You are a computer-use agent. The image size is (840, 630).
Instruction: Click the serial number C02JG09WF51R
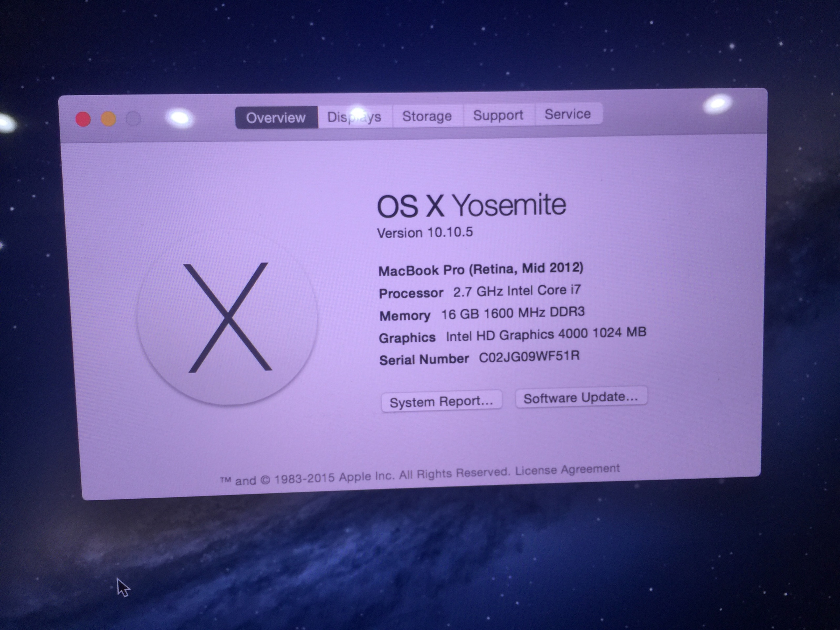[x=529, y=357]
